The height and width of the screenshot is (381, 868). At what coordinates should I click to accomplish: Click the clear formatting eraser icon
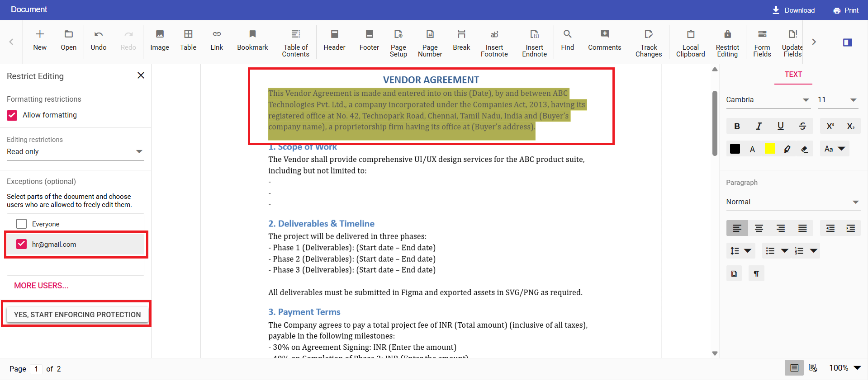[x=804, y=149]
